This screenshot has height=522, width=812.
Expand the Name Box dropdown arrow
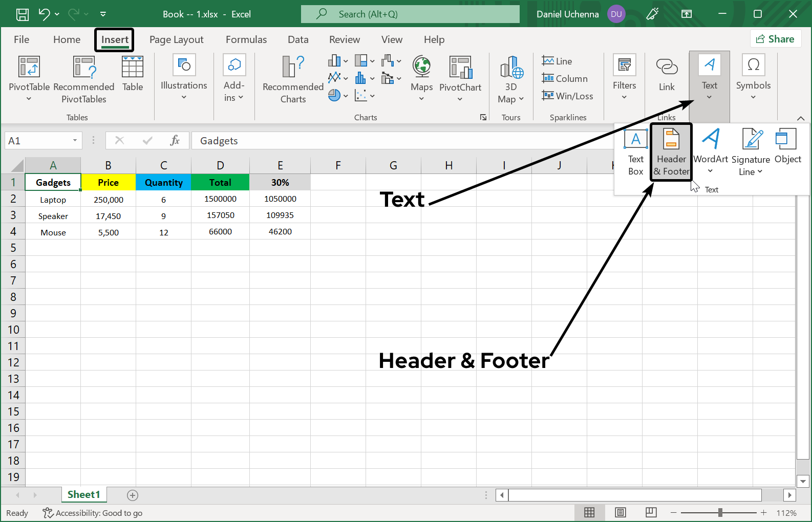[75, 141]
